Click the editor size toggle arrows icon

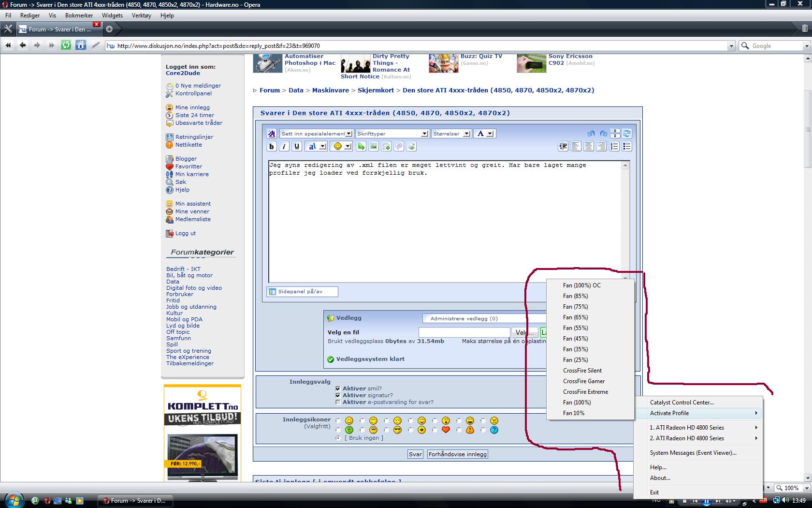[615, 134]
